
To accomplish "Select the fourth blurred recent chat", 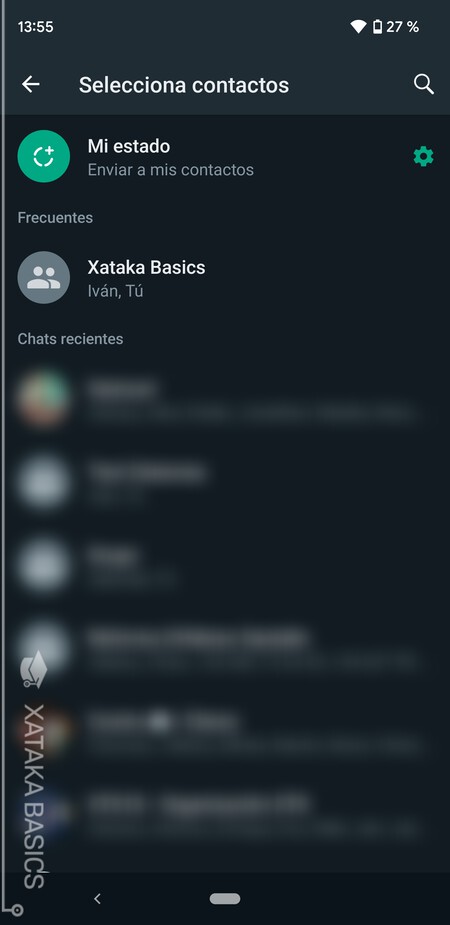I will coord(225,648).
